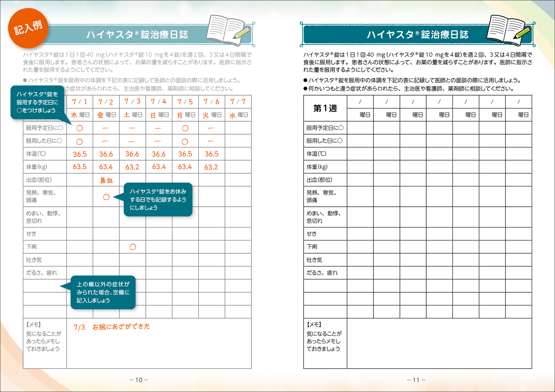The image size is (555, 392).
Task: Click the せき label on the left page
Action: coord(31,234)
